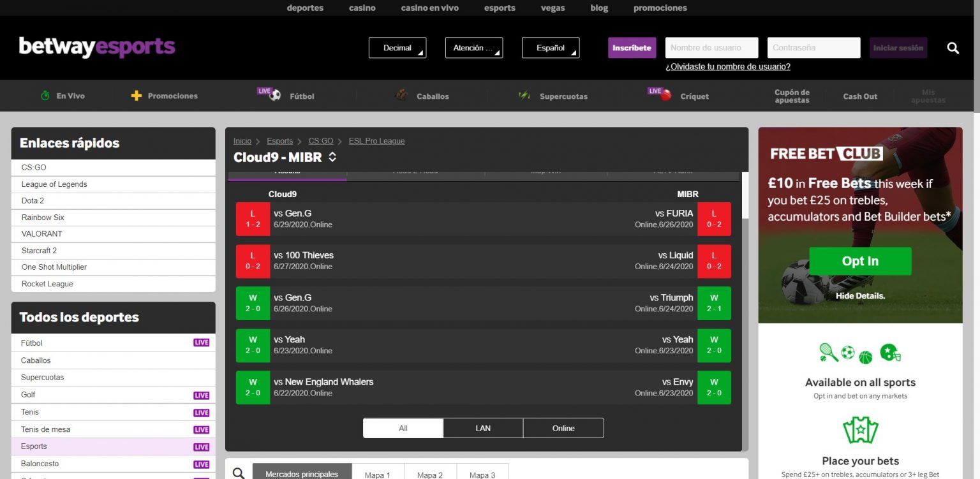Click the LIVE badge beside Tenis de mesa

point(202,430)
